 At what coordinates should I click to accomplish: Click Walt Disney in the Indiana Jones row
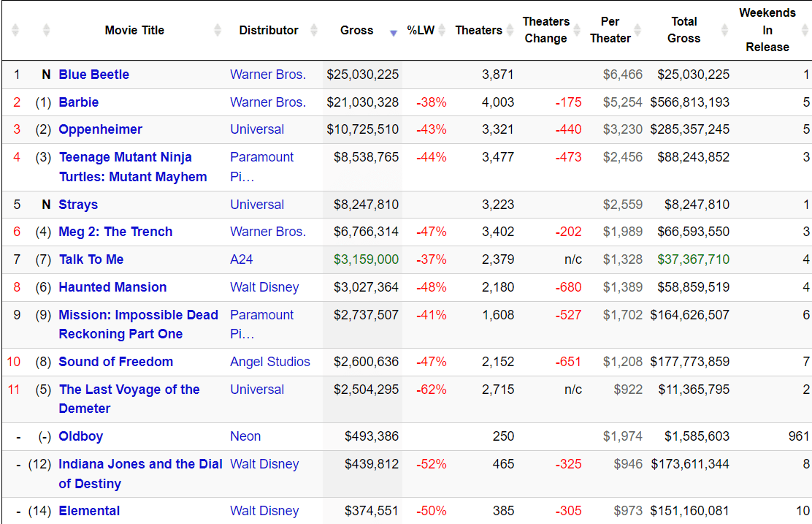(x=264, y=464)
